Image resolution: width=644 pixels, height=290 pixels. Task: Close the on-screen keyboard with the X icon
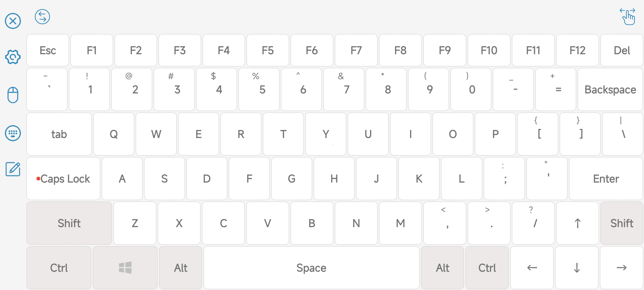point(13,21)
